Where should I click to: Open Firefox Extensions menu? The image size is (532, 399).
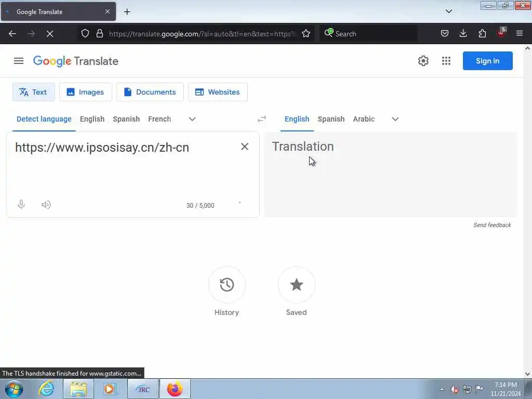pyautogui.click(x=482, y=34)
